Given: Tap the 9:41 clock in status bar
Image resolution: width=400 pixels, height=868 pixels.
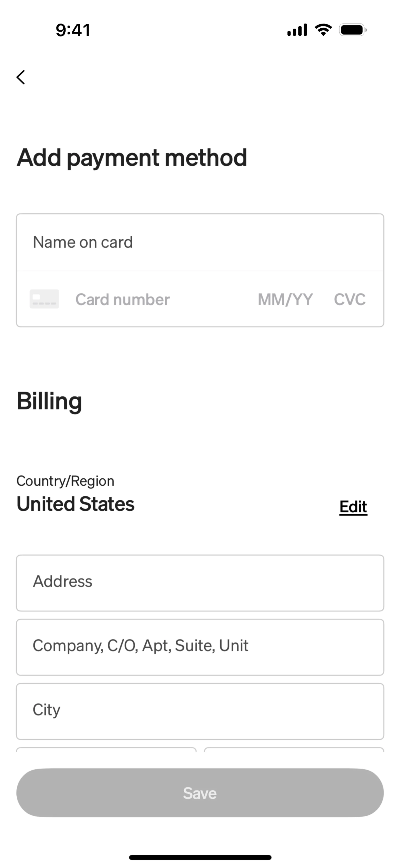Looking at the screenshot, I should [x=73, y=30].
